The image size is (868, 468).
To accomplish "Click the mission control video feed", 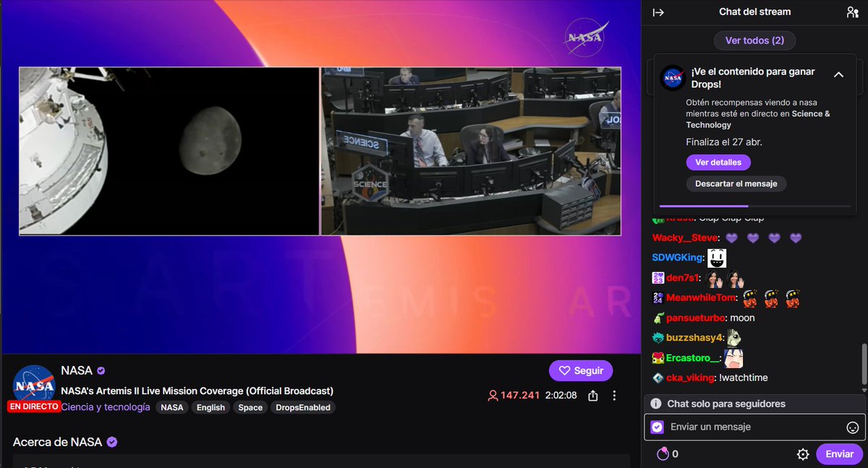I will point(471,151).
